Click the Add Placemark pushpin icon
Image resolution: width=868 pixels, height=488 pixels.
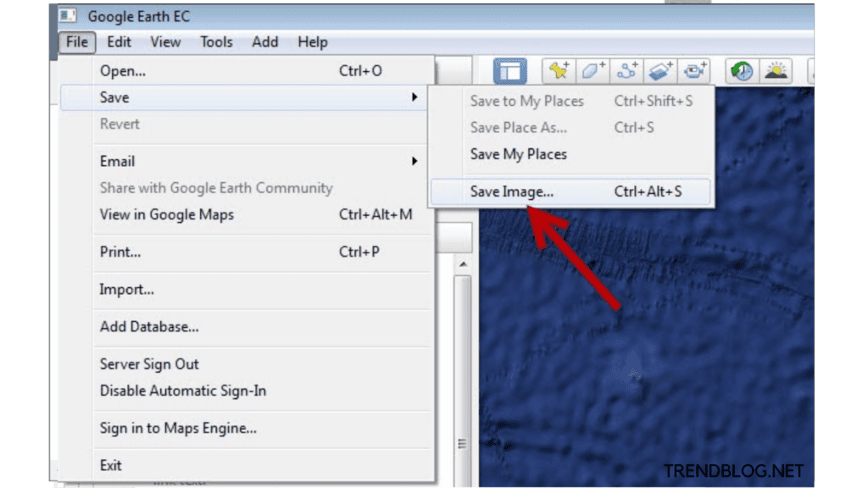pos(559,71)
